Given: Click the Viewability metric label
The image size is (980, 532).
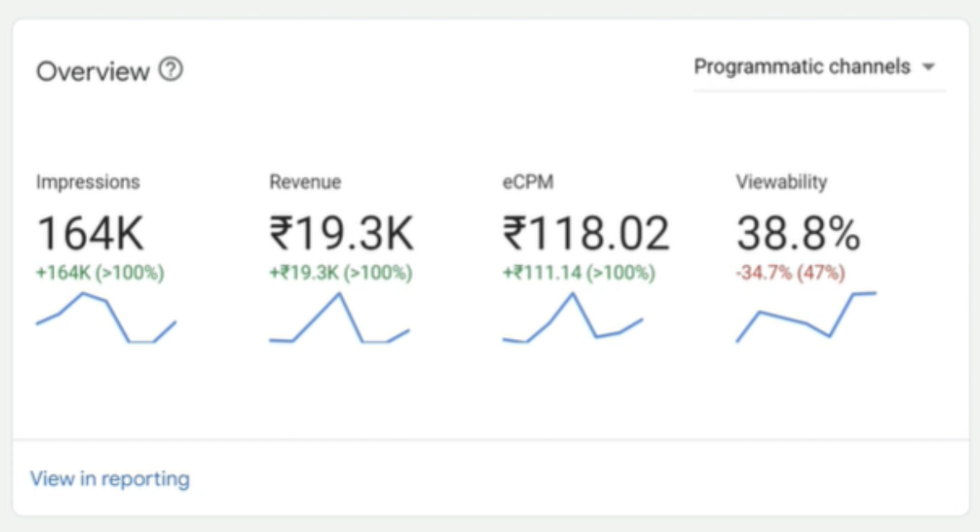Looking at the screenshot, I should coord(781,182).
